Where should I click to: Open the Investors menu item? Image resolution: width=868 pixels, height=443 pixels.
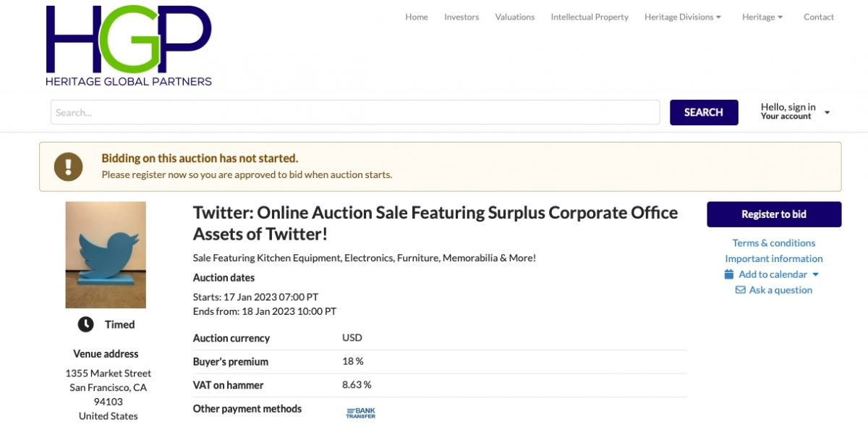coord(461,17)
